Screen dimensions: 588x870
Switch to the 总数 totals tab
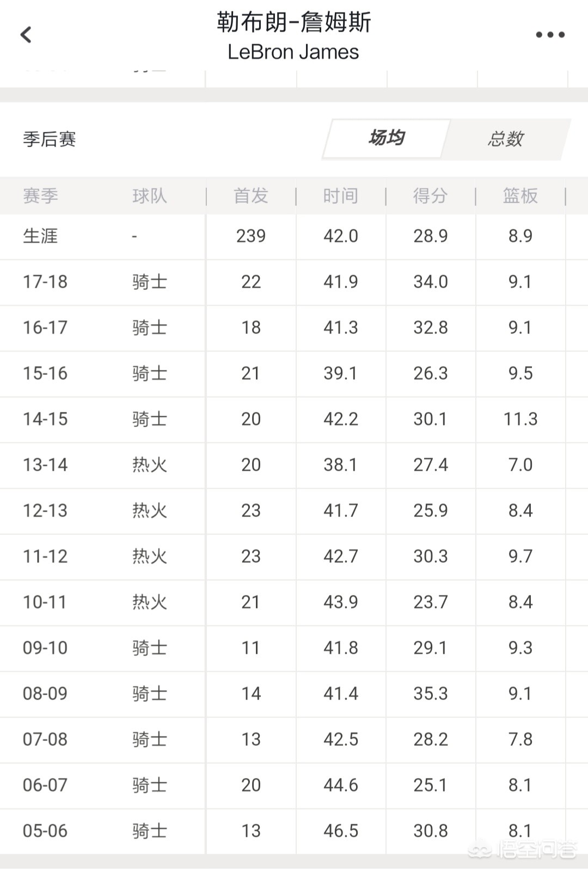click(506, 139)
